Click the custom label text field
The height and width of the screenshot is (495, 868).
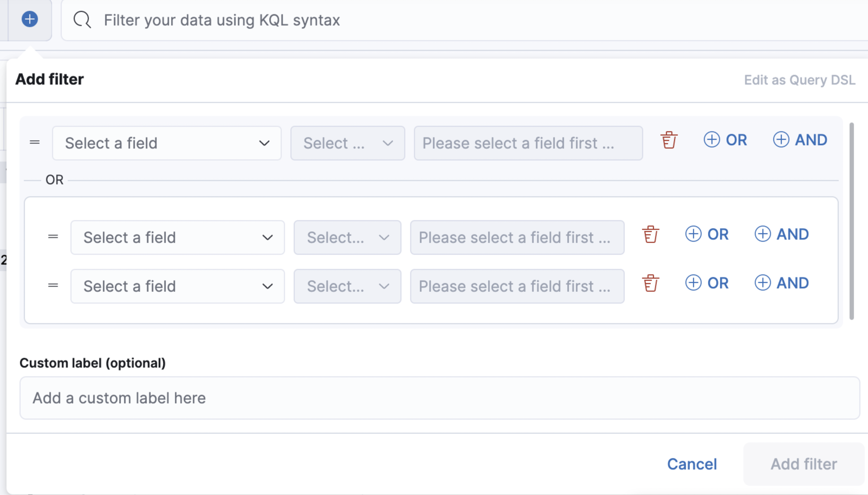440,398
